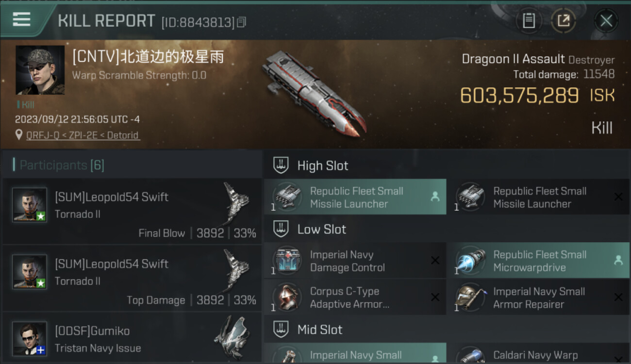The image size is (631, 364).
Task: Select Imperial Navy Small Armor Repairer icon
Action: (470, 298)
